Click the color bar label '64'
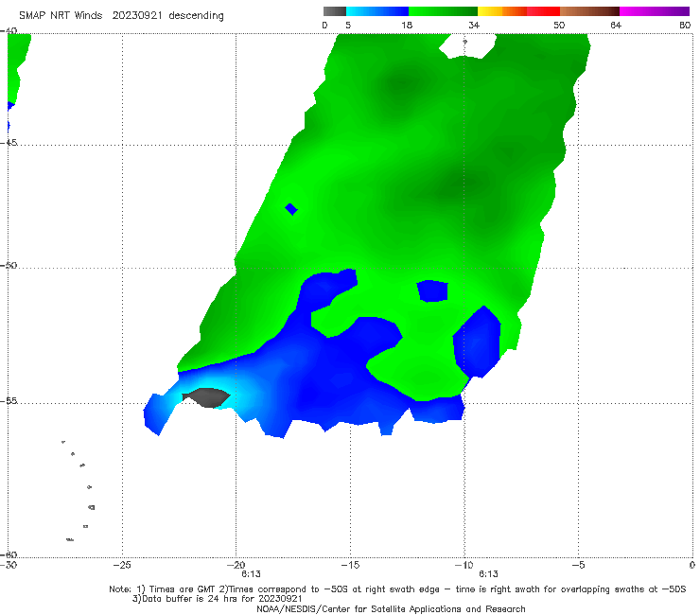Screen dimensions: 700x615 616,25
